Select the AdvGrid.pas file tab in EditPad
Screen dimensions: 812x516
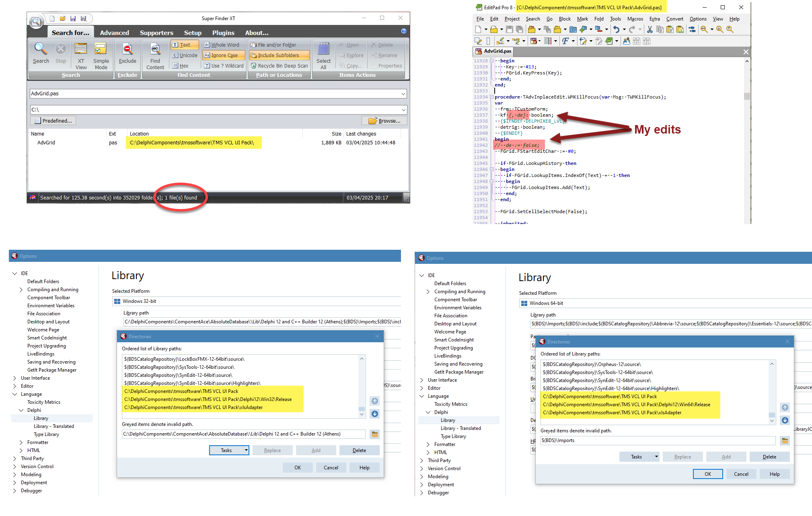(x=493, y=51)
